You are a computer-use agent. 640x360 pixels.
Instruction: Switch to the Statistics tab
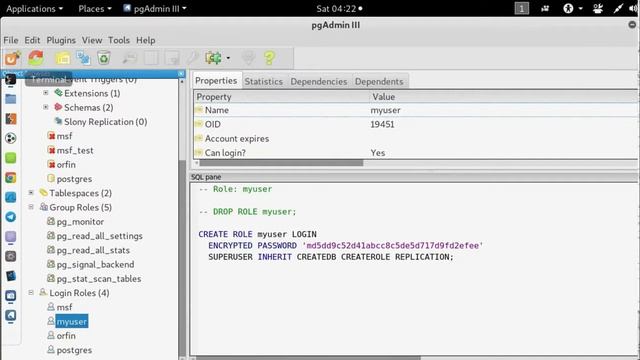tap(264, 81)
